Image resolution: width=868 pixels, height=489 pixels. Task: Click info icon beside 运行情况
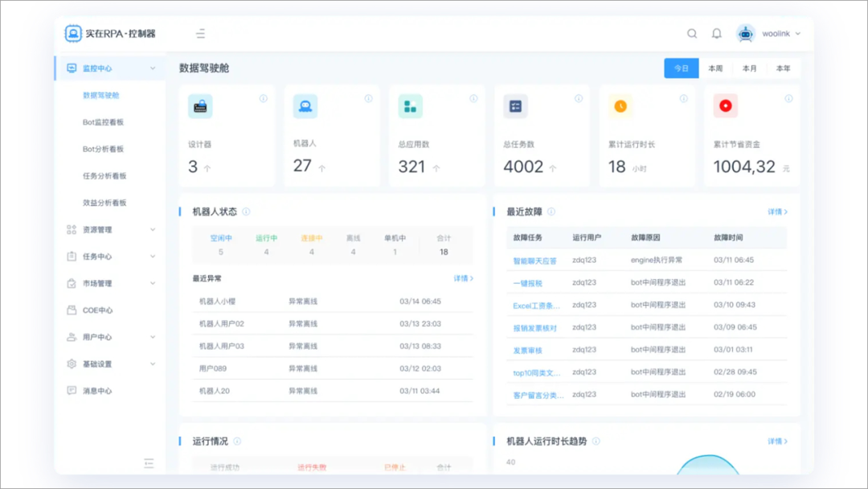[237, 442]
